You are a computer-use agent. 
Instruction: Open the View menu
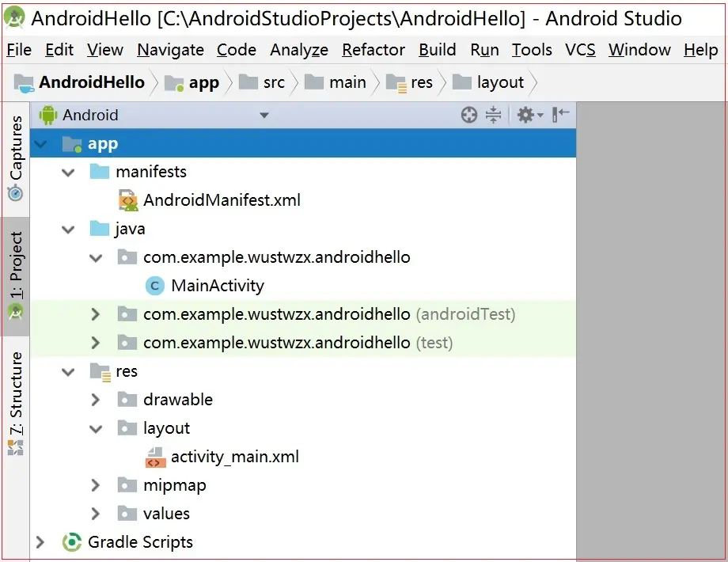coord(105,50)
